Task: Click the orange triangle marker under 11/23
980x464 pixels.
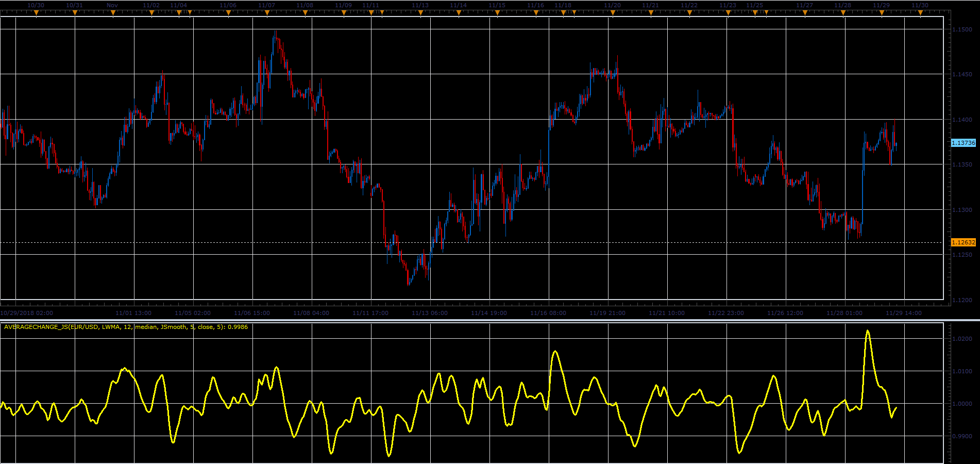Action: [728, 13]
